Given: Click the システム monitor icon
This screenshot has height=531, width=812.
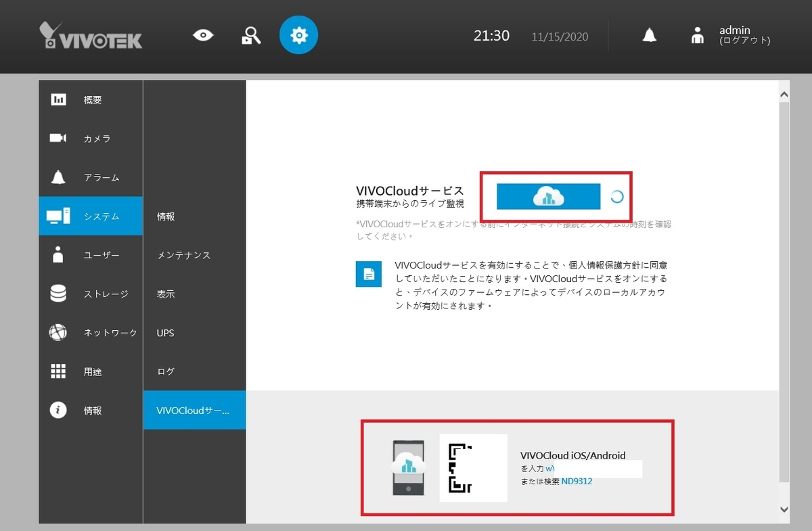Looking at the screenshot, I should click(58, 216).
